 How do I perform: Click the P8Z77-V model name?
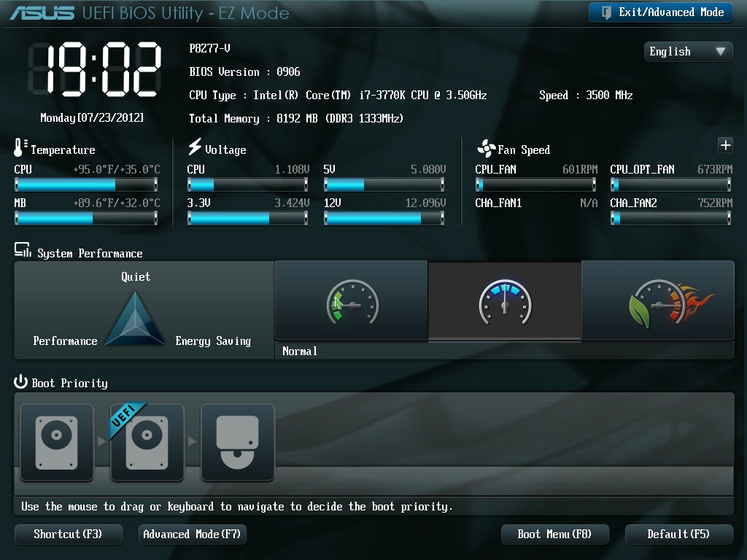tap(209, 48)
